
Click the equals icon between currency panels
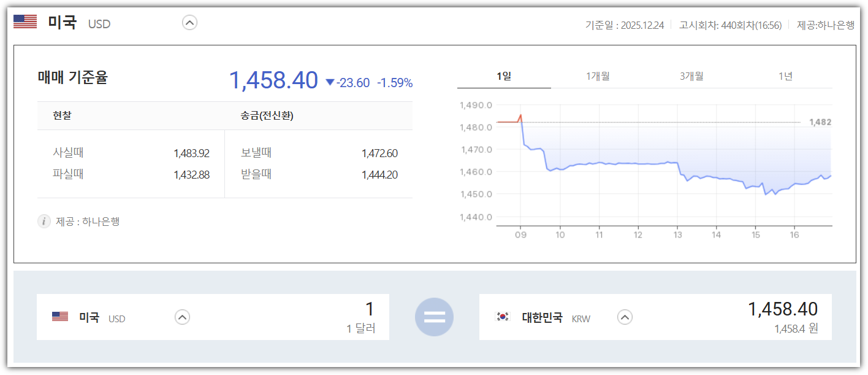[x=434, y=316]
